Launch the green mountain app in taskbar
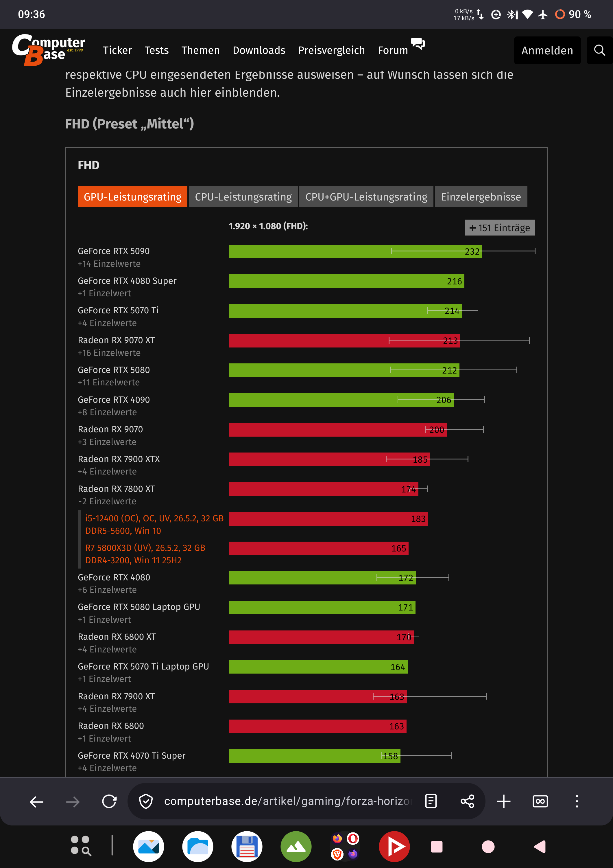 296,847
